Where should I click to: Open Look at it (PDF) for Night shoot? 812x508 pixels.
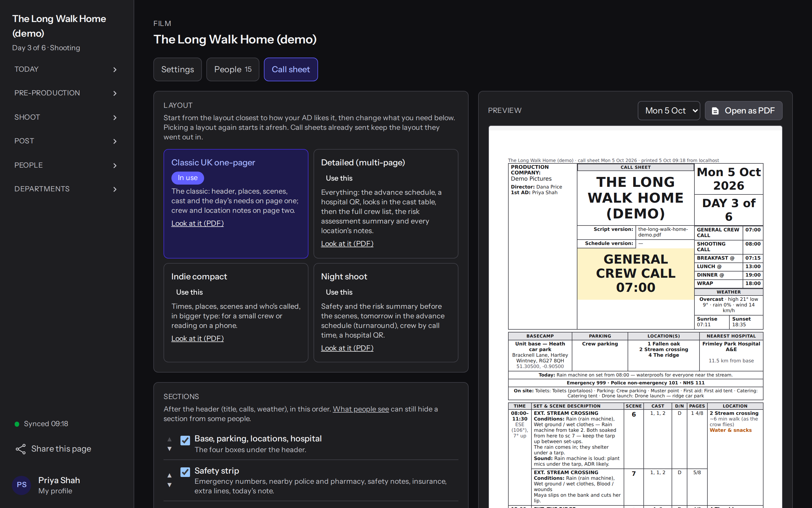347,348
